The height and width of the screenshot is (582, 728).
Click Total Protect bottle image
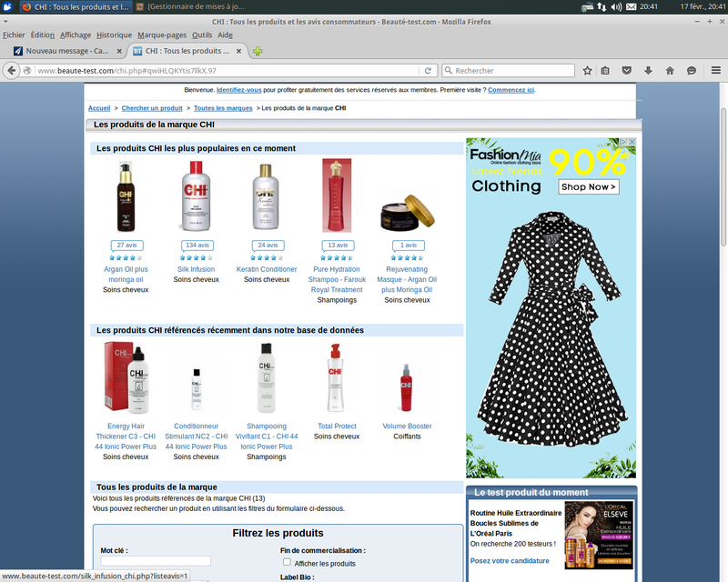tap(335, 377)
